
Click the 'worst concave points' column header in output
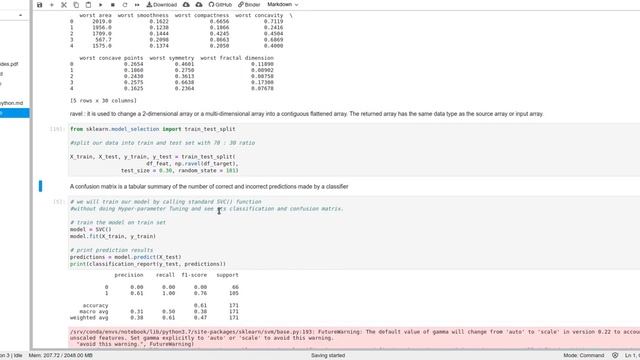pos(111,58)
